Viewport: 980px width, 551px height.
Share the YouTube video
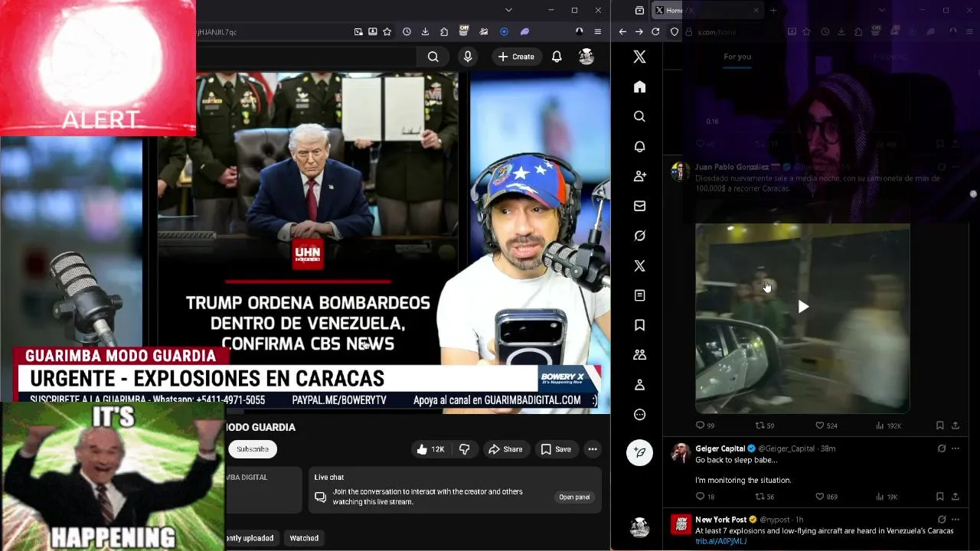point(505,449)
